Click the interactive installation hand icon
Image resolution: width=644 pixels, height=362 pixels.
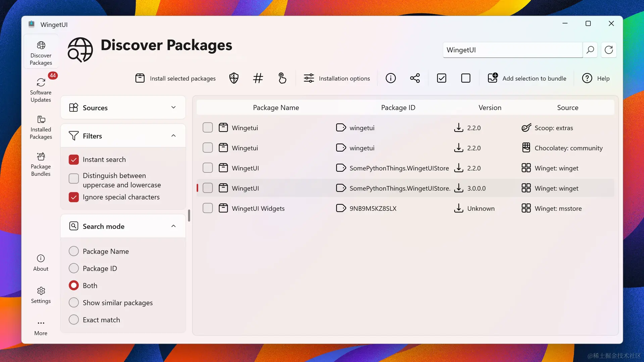point(282,78)
